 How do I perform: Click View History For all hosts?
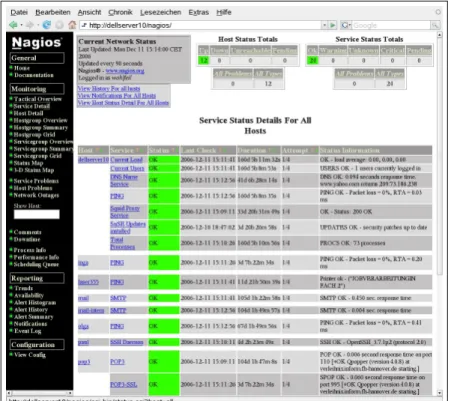click(x=109, y=89)
